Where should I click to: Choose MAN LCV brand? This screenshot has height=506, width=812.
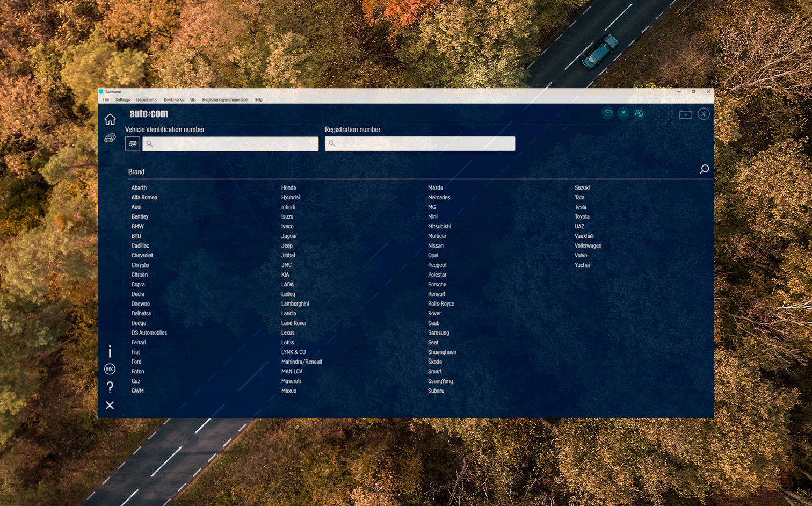[x=292, y=372]
